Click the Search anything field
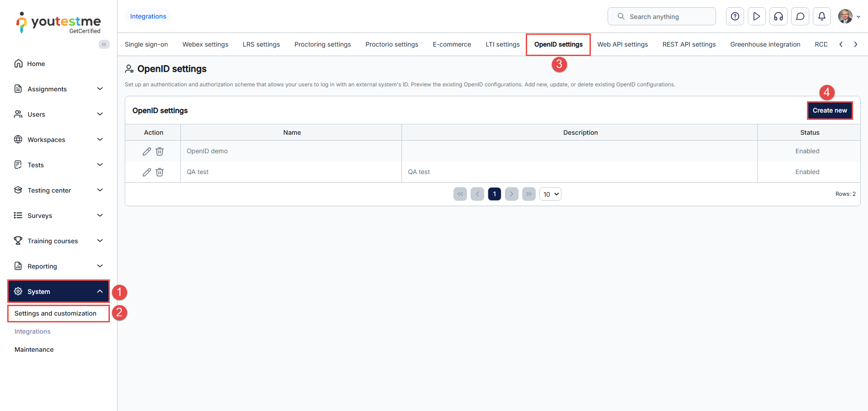868x411 pixels. click(661, 17)
